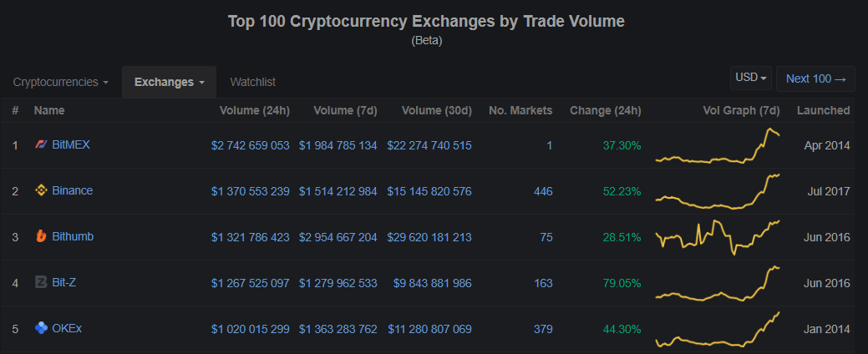Sort by Launched column header
Image resolution: width=868 pixels, height=354 pixels.
823,110
